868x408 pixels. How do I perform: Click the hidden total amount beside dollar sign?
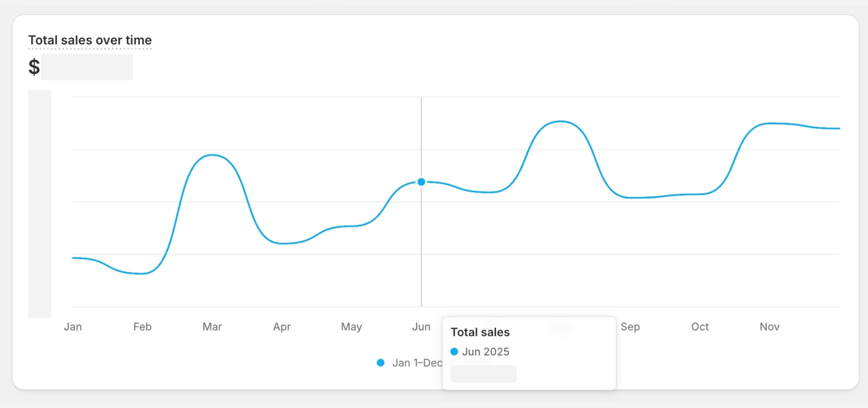pyautogui.click(x=87, y=67)
